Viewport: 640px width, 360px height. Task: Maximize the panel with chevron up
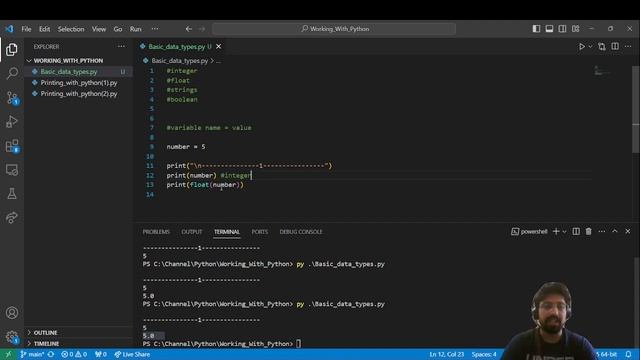tap(615, 231)
